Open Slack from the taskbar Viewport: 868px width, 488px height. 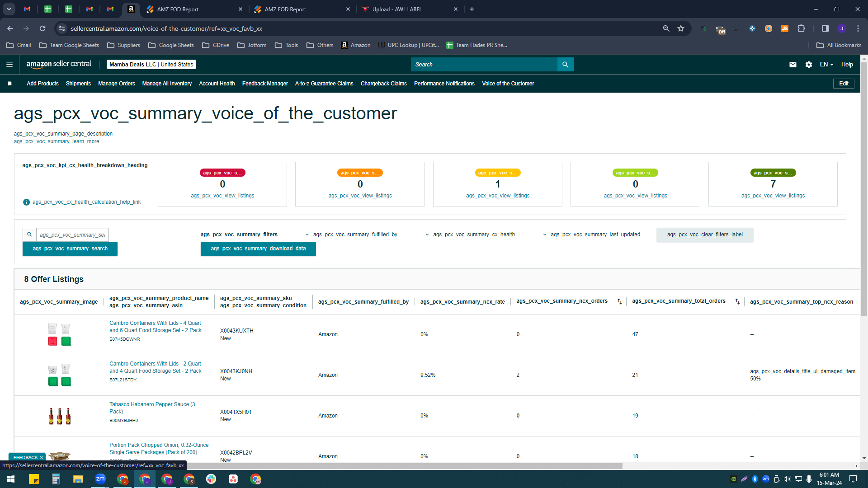click(211, 479)
